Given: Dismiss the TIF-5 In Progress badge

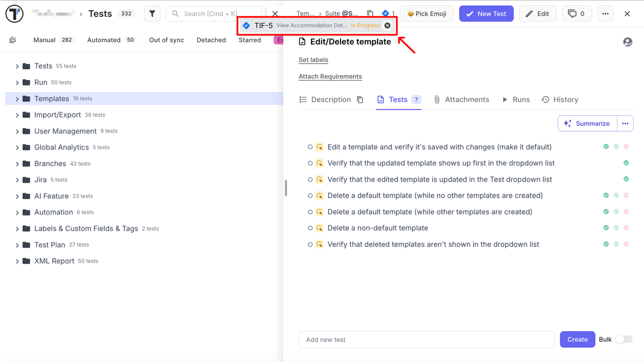Looking at the screenshot, I should 387,25.
